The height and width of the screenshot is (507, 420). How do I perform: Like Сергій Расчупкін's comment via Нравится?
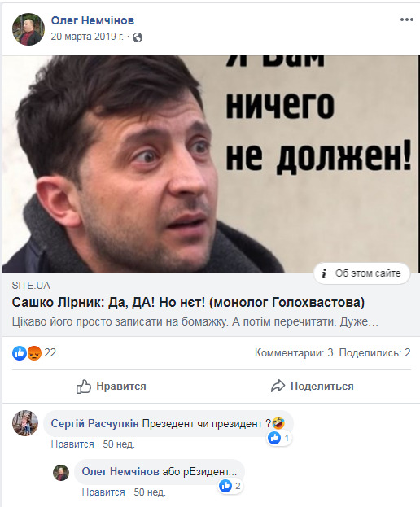point(72,444)
